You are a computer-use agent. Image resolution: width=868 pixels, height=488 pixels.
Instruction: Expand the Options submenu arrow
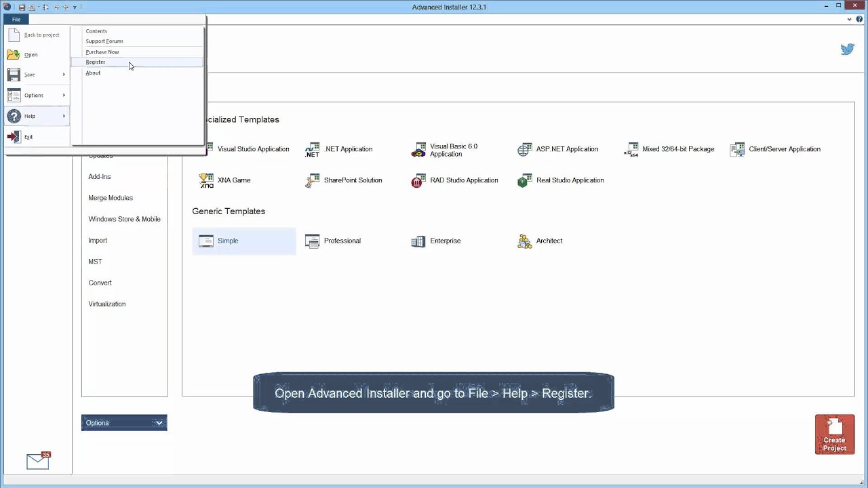coord(64,96)
